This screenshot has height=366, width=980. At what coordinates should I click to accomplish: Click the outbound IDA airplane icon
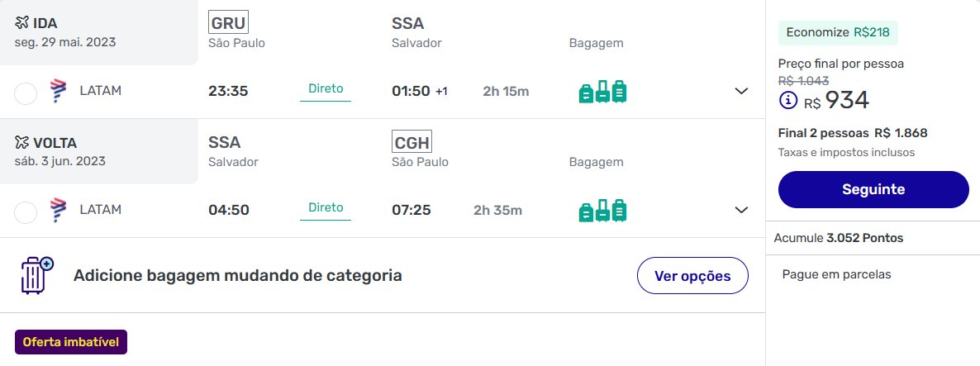tap(21, 23)
